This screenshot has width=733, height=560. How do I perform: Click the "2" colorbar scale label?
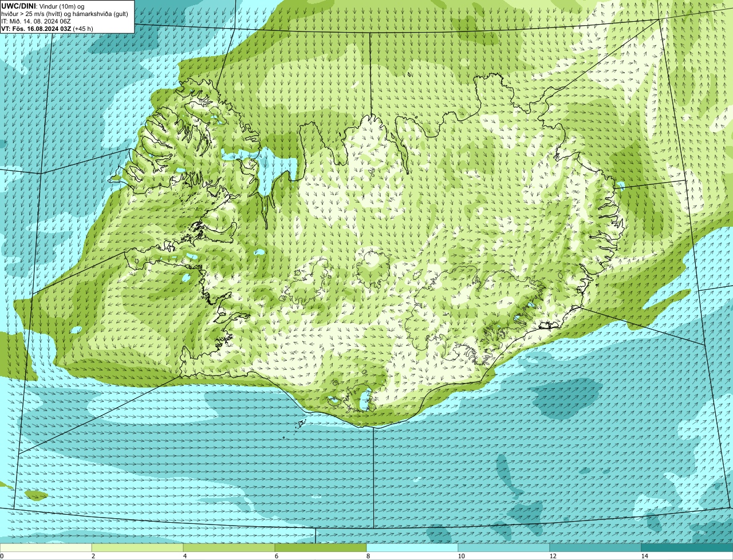coord(93,556)
